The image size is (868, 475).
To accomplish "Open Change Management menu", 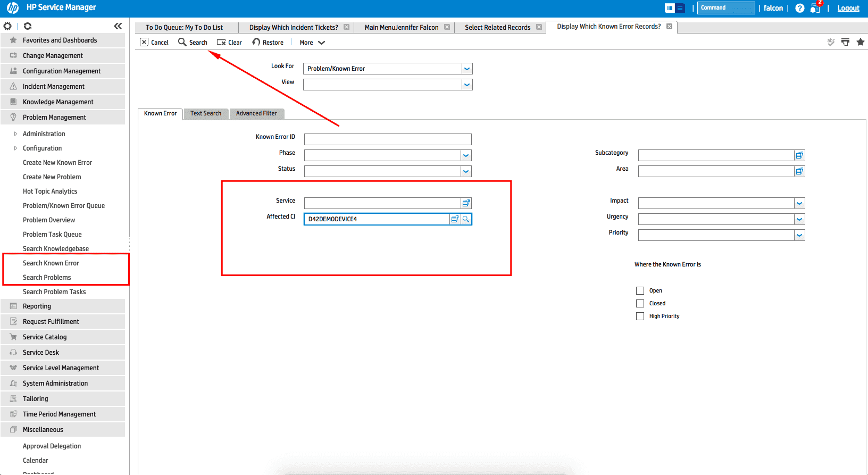I will (63, 55).
